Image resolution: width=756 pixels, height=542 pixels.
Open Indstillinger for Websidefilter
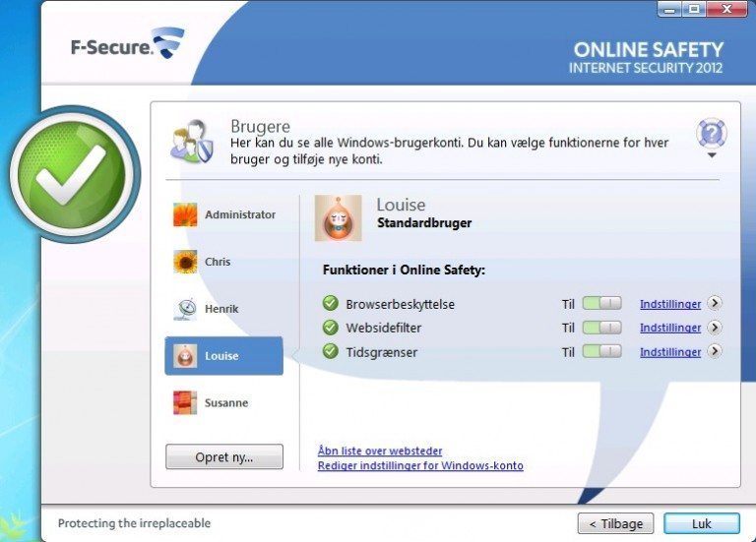point(670,328)
